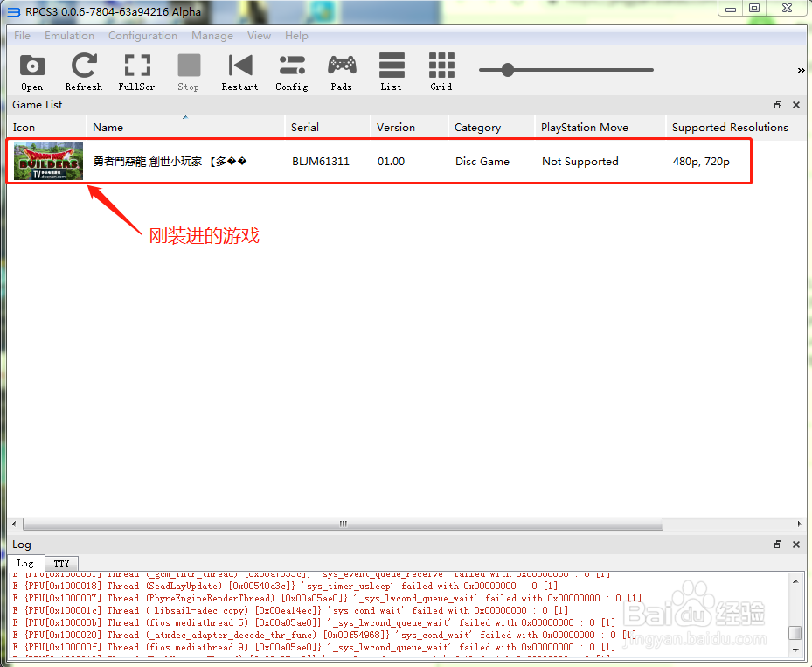Click PhyreEngineRenderThread log line
812x667 pixels.
327,598
